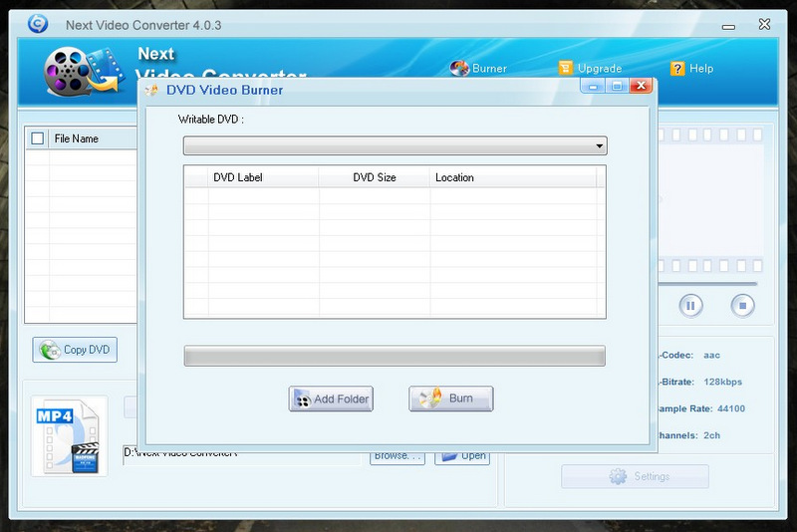Click the Copy DVD button
Viewport: 797px width, 532px height.
point(75,350)
